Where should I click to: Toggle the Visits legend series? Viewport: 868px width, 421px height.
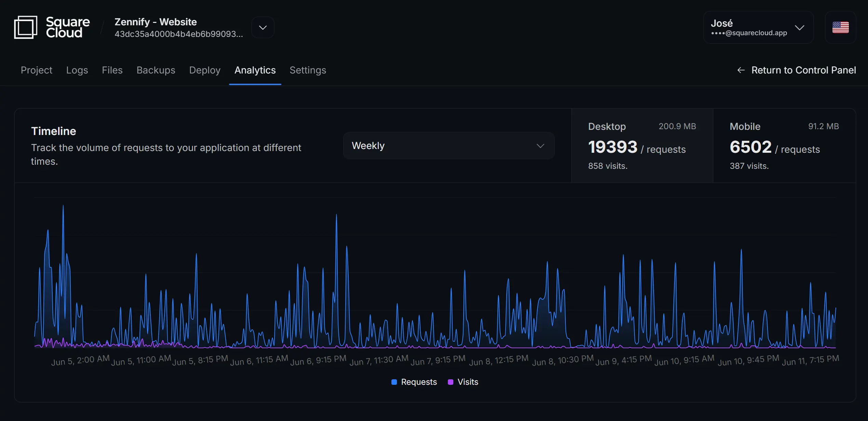(467, 382)
